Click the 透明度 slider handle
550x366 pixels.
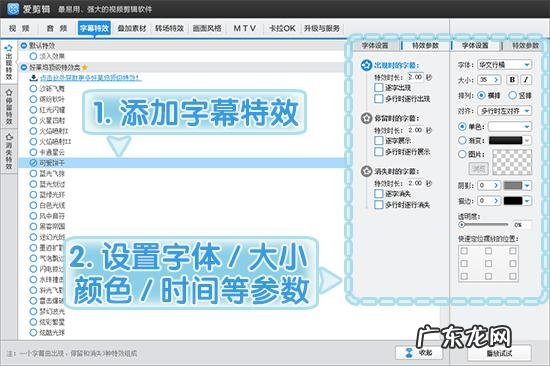(462, 224)
